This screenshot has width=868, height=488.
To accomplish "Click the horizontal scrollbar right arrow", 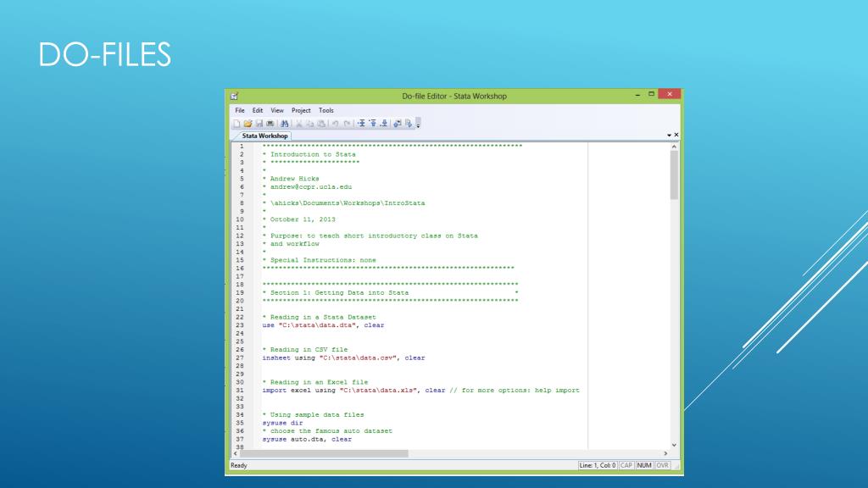I will point(665,454).
